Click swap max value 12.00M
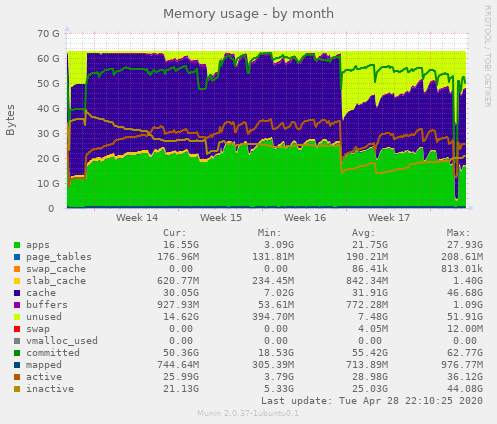The height and width of the screenshot is (424, 497). (465, 329)
